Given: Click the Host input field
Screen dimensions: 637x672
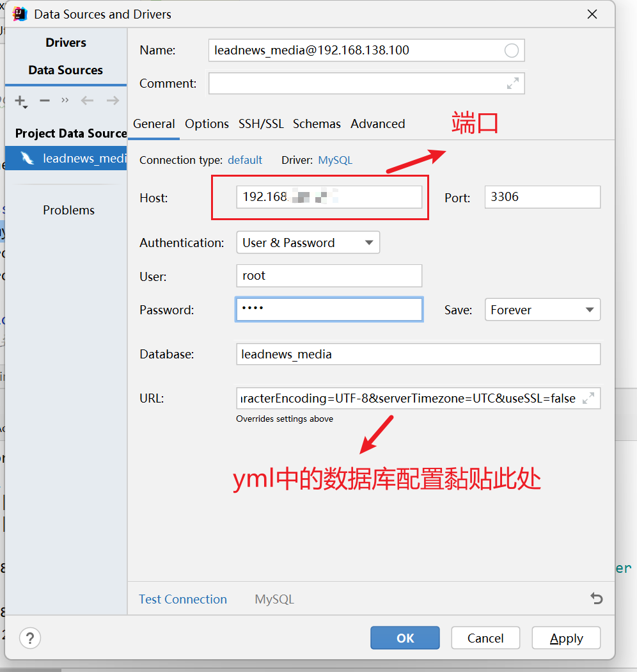Looking at the screenshot, I should 329,197.
